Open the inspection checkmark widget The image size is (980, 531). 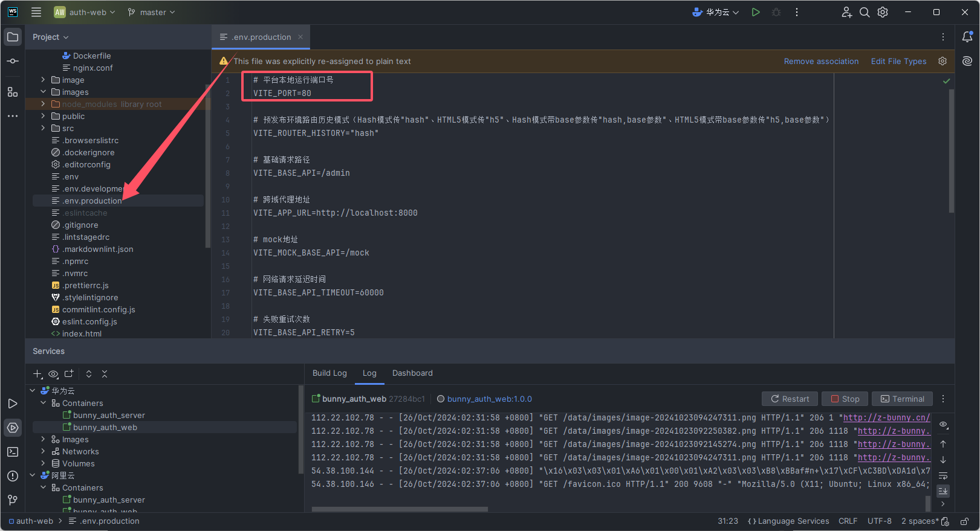[947, 81]
